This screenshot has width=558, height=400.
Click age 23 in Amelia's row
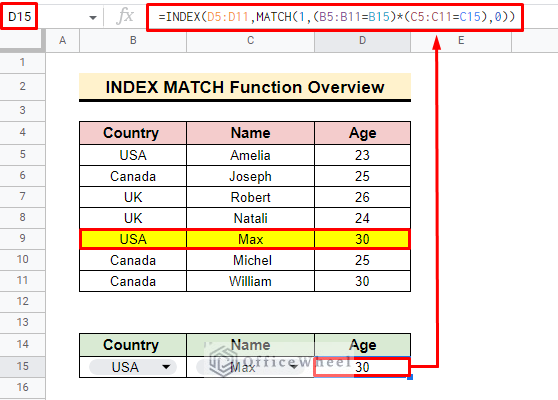point(362,155)
